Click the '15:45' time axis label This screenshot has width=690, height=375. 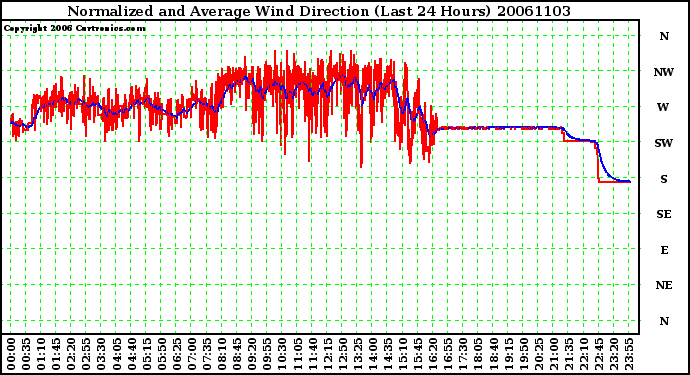418,354
